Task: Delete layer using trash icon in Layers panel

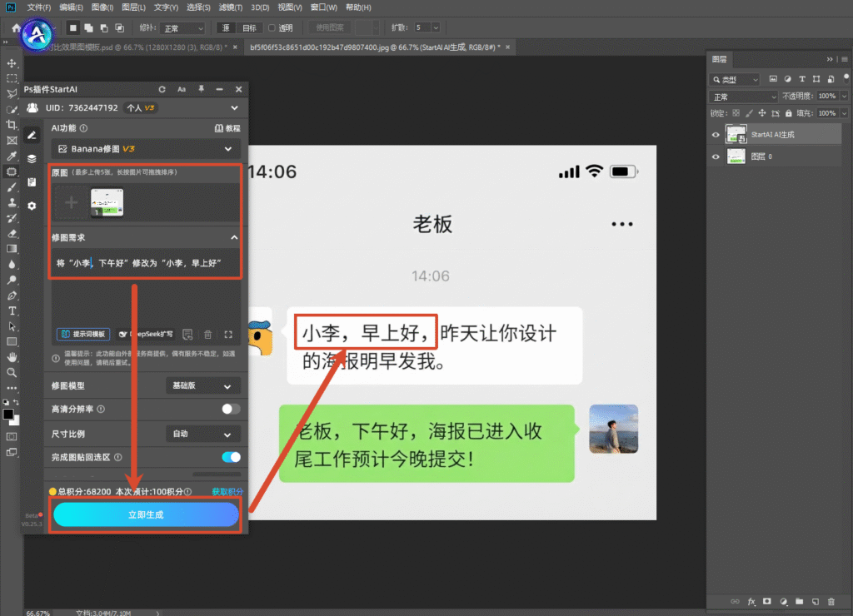Action: click(x=831, y=601)
